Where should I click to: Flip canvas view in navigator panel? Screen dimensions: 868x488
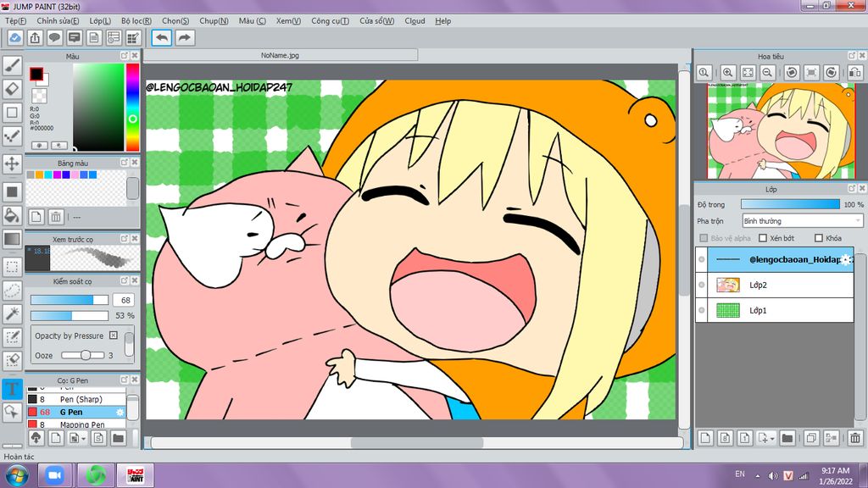click(x=855, y=73)
